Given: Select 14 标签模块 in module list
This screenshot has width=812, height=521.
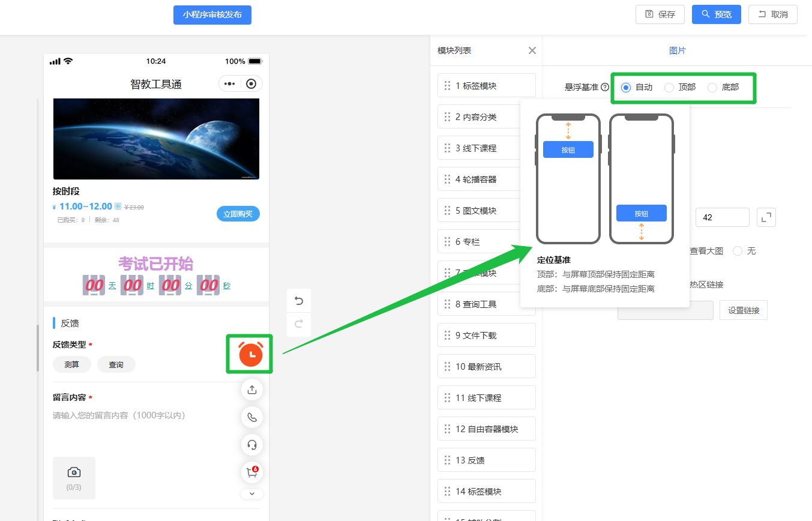Looking at the screenshot, I should click(x=487, y=492).
